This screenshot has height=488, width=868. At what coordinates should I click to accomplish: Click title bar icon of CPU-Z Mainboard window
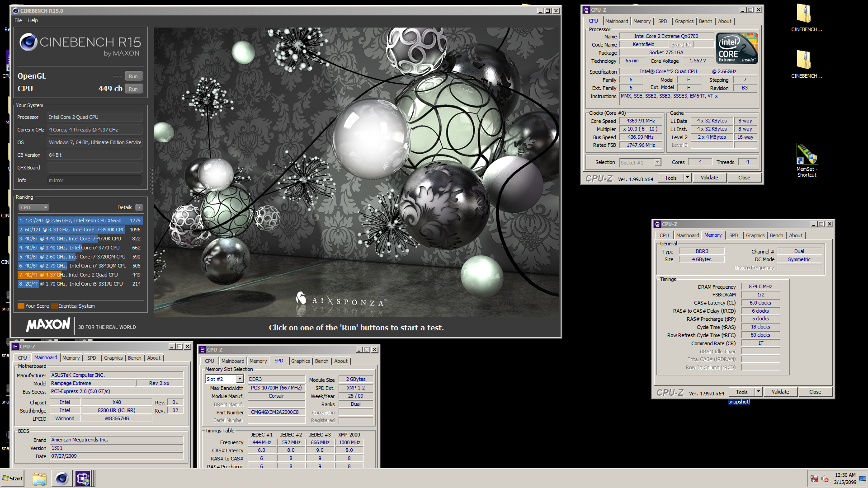[x=15, y=347]
